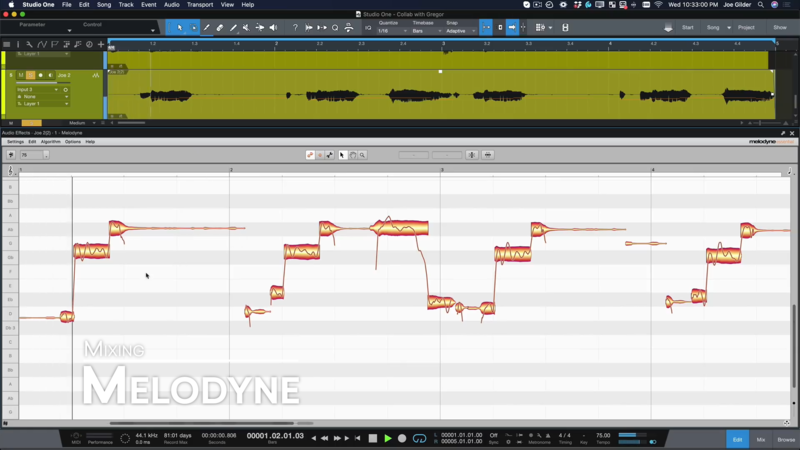Click the question mark help icon
This screenshot has height=450, width=800.
tap(295, 28)
